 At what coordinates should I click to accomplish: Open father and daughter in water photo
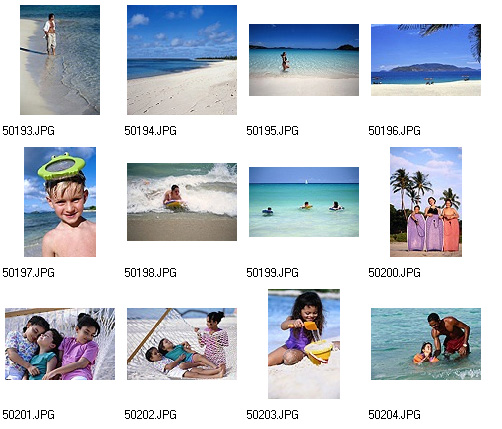[x=426, y=344]
